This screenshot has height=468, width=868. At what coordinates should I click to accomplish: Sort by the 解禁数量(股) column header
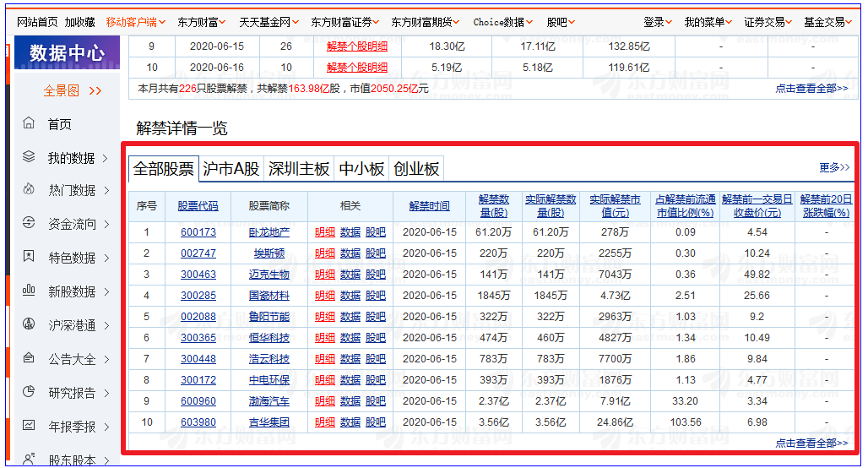tap(493, 206)
